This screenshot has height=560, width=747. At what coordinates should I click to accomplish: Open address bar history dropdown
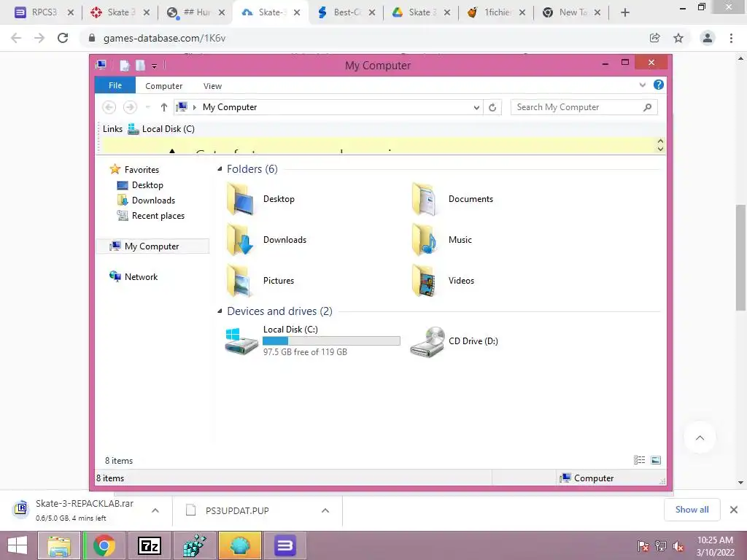[x=476, y=108]
